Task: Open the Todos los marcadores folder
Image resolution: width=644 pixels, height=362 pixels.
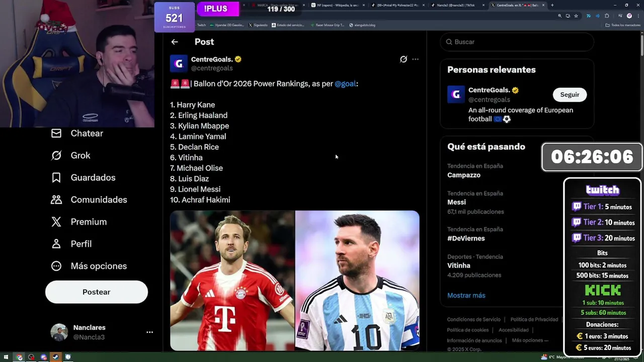Action: [x=623, y=25]
